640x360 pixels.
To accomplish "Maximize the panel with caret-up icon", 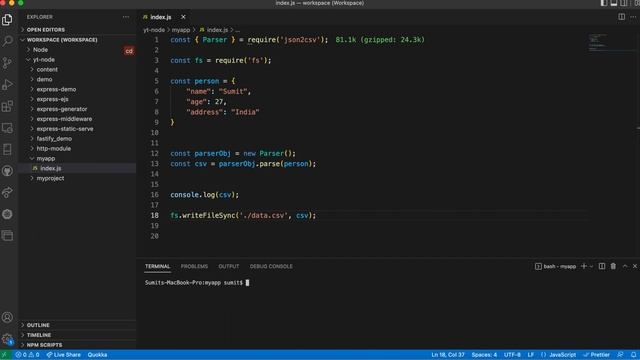I will coord(625,266).
